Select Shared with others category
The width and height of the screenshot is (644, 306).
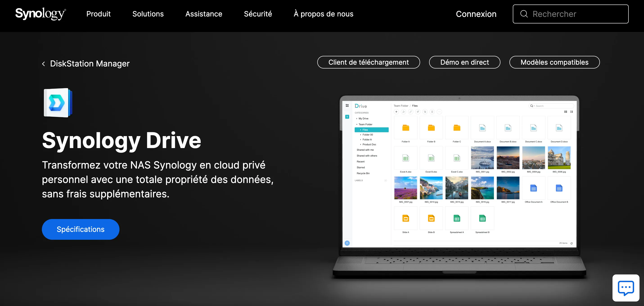[x=367, y=156]
